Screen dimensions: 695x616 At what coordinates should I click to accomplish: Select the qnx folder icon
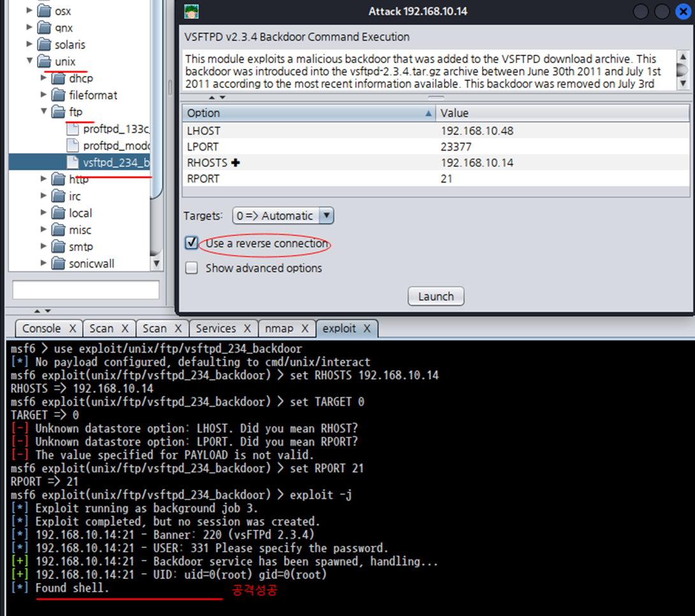pyautogui.click(x=44, y=27)
